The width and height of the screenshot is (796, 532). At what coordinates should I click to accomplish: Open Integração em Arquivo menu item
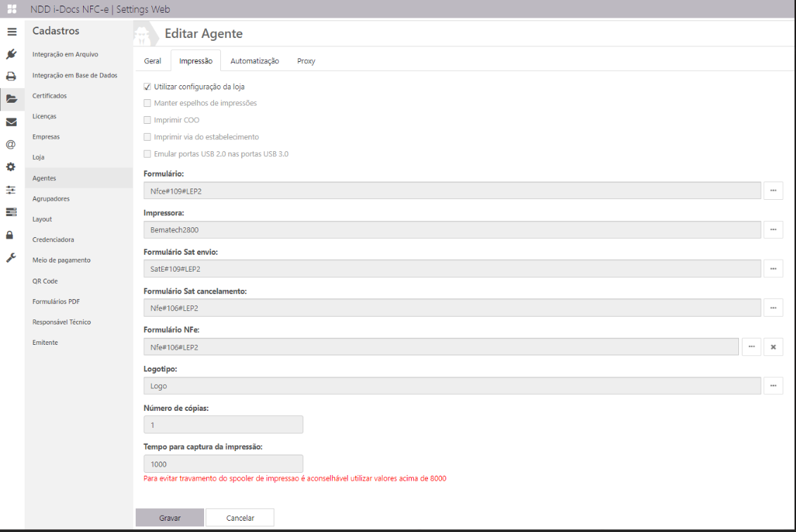click(x=65, y=54)
